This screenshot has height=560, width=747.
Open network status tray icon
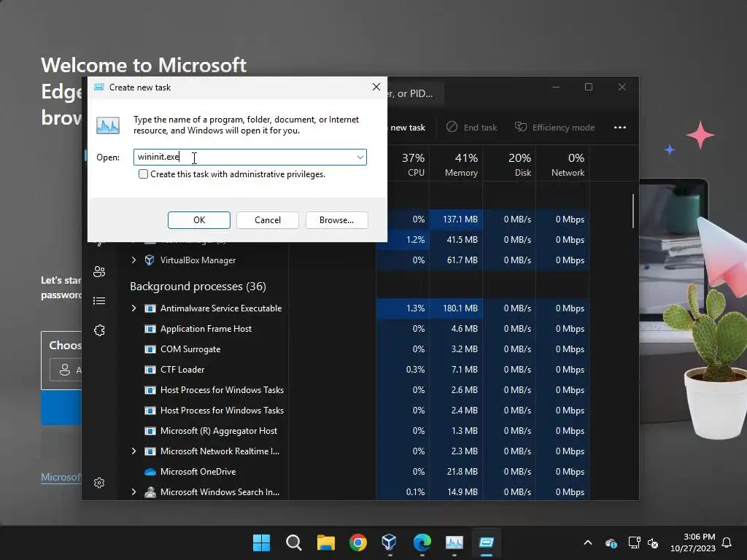tap(634, 542)
